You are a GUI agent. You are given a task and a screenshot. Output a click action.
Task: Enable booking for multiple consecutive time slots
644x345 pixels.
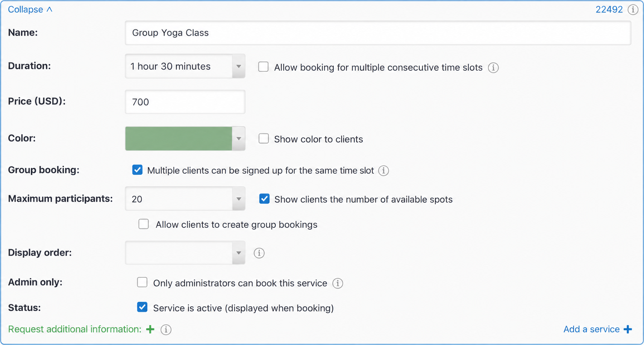coord(264,67)
